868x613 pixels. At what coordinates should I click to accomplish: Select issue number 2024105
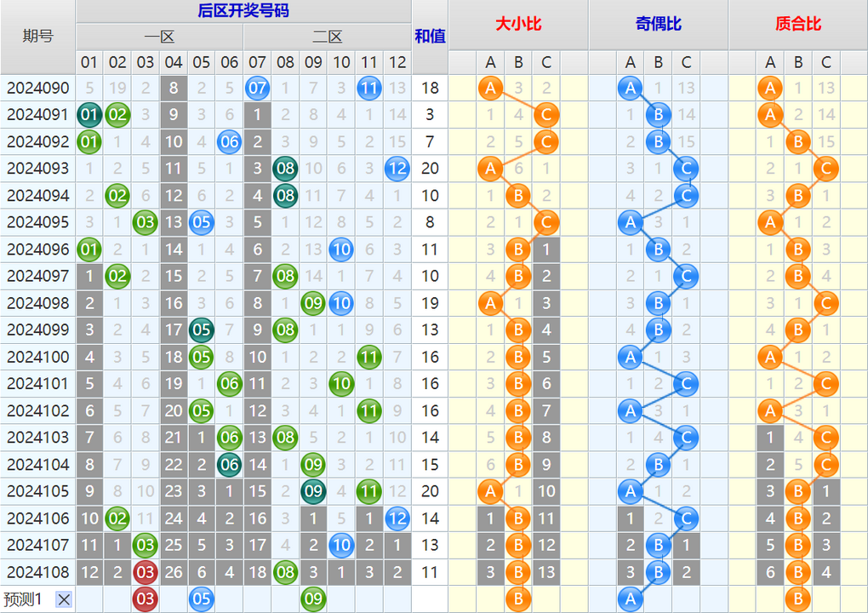[37, 491]
